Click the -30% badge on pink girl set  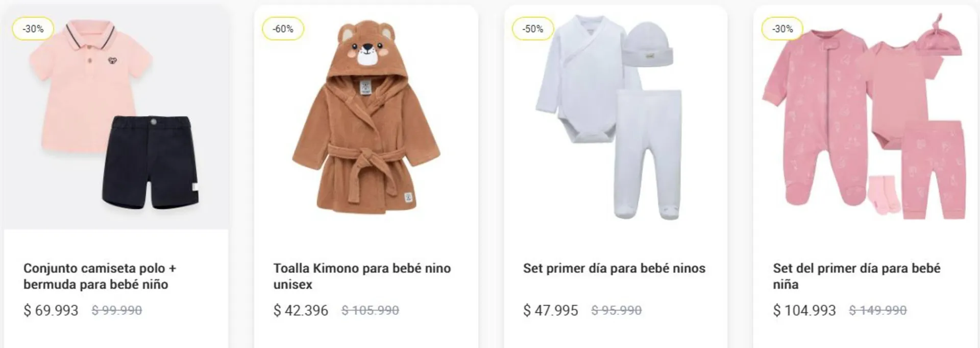pos(782,29)
